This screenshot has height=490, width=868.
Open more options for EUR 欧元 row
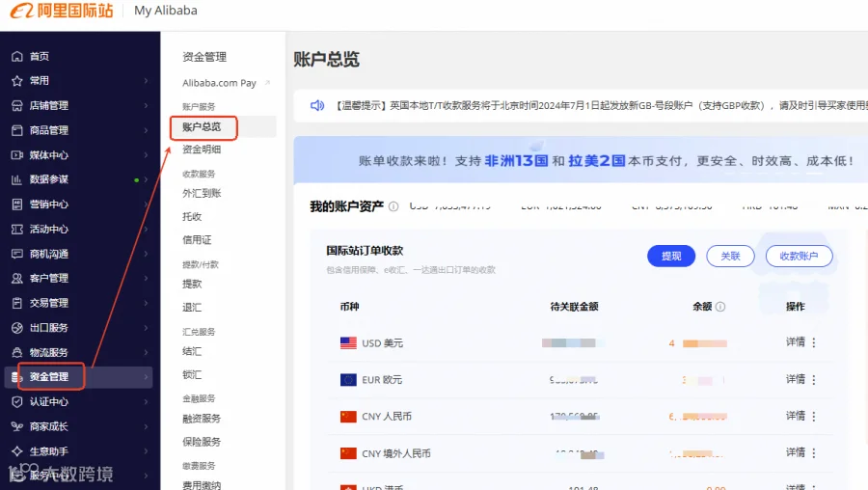(814, 380)
